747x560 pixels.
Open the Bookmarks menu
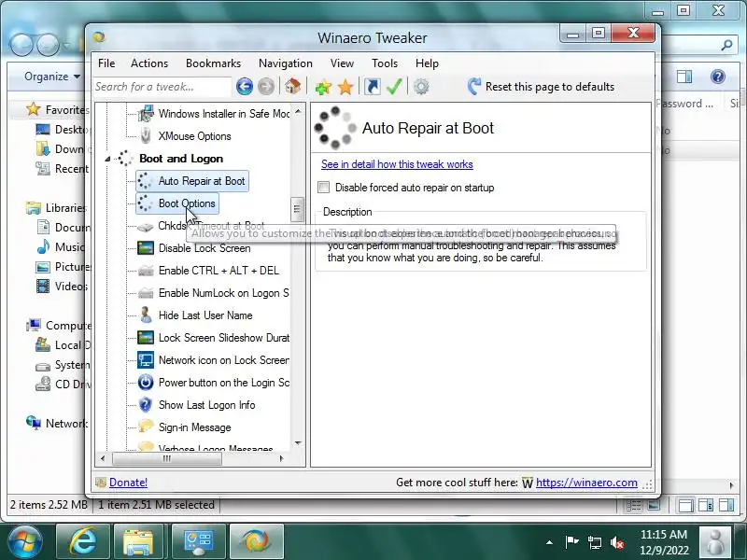214,63
